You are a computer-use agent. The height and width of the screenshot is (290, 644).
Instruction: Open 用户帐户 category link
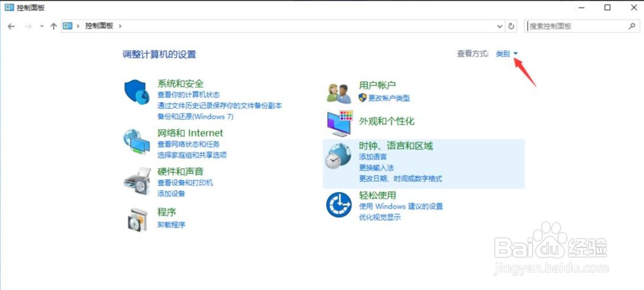(x=377, y=85)
